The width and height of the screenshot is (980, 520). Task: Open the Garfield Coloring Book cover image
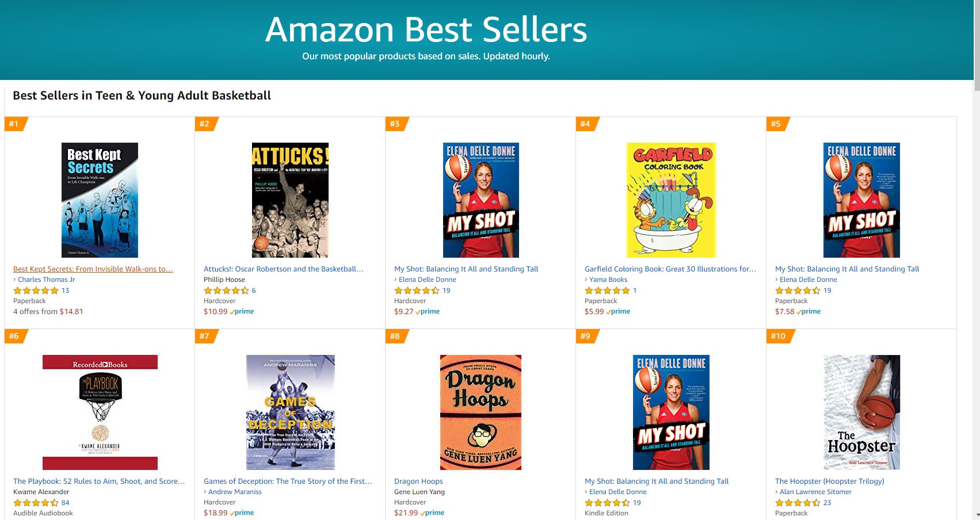(671, 200)
